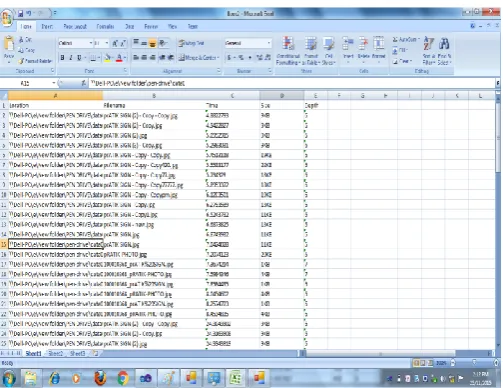Toggle highlighted Bottom Align button
Screen dimensions: 503x388
[152, 43]
